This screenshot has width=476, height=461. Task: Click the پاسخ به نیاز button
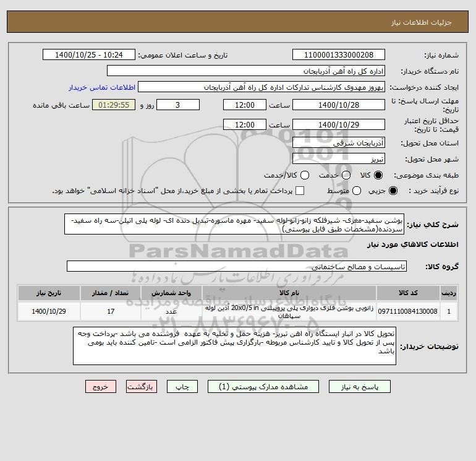click(359, 387)
